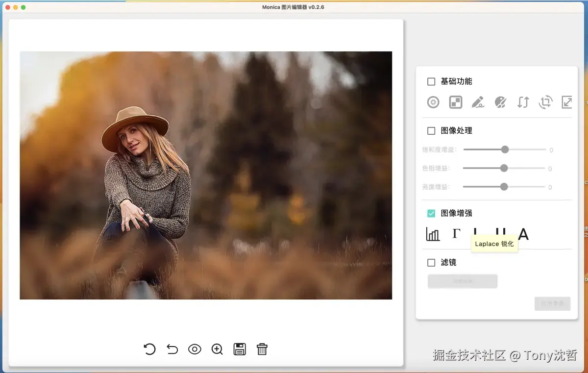Enable the 基础功能 checkbox
The height and width of the screenshot is (373, 588).
click(x=431, y=81)
